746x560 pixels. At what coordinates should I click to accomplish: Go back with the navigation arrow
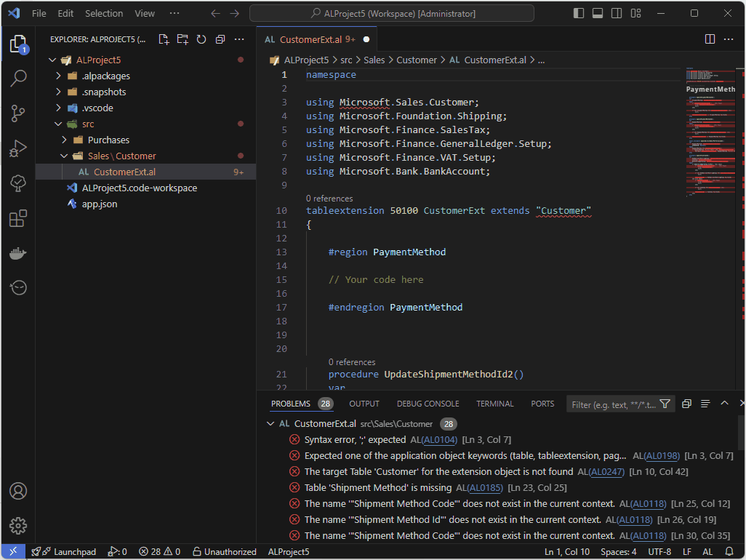(x=215, y=13)
